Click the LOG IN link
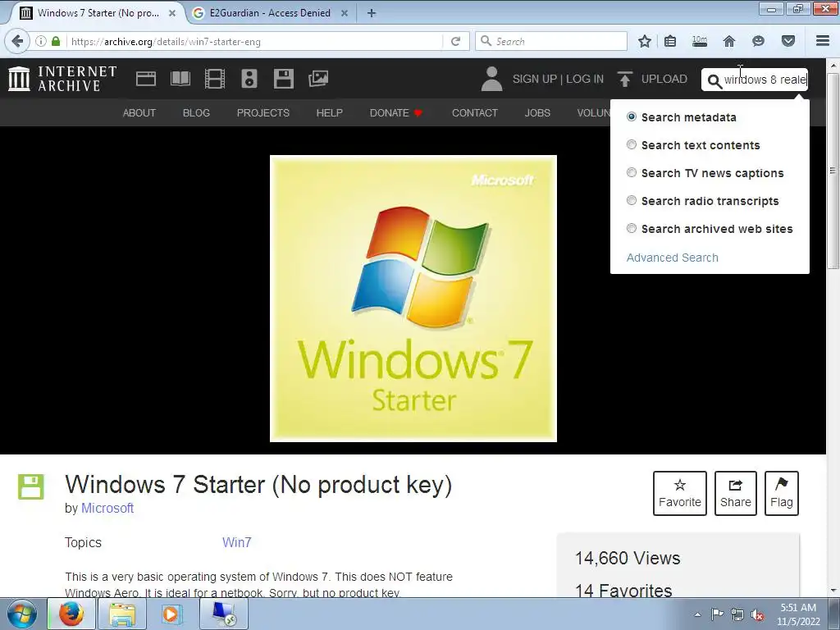 point(584,79)
